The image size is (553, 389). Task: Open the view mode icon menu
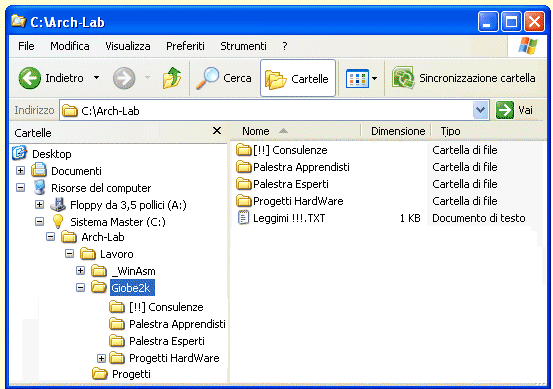357,78
